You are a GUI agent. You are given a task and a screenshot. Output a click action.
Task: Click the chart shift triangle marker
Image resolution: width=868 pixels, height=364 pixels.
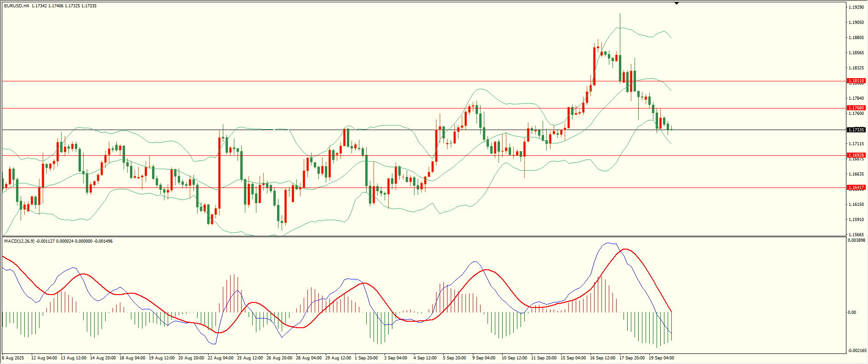tap(676, 3)
